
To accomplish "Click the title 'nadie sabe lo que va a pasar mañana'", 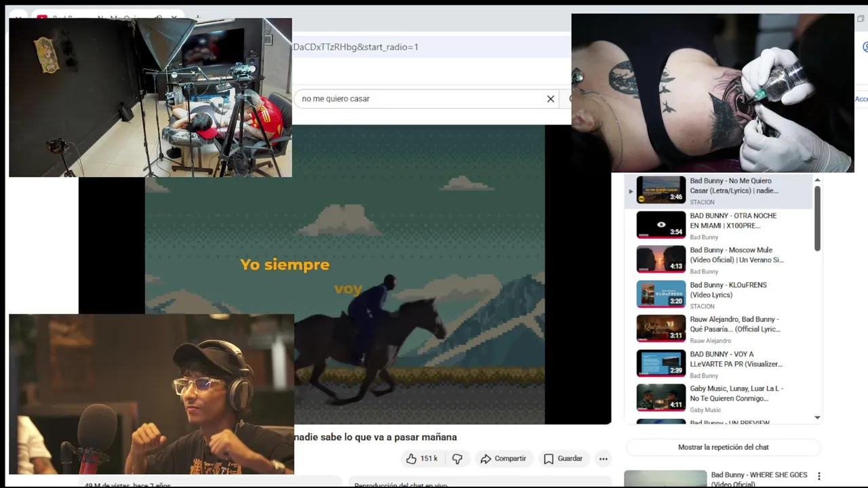I will [375, 437].
